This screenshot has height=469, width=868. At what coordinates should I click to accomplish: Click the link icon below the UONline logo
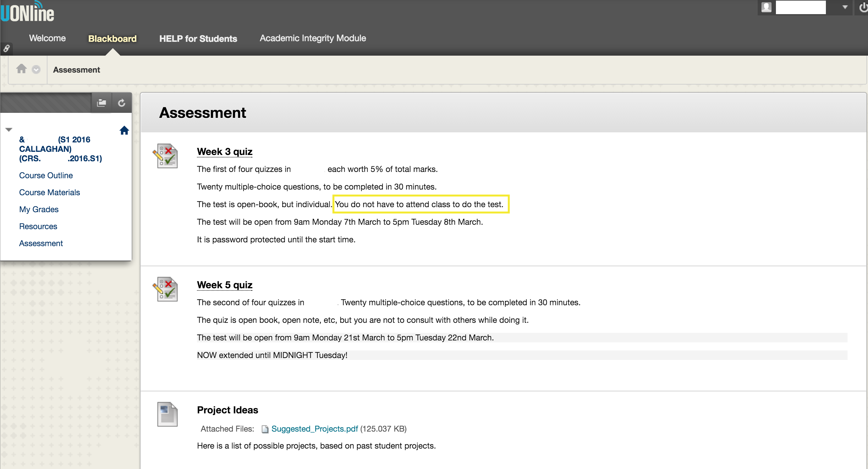[x=6, y=49]
